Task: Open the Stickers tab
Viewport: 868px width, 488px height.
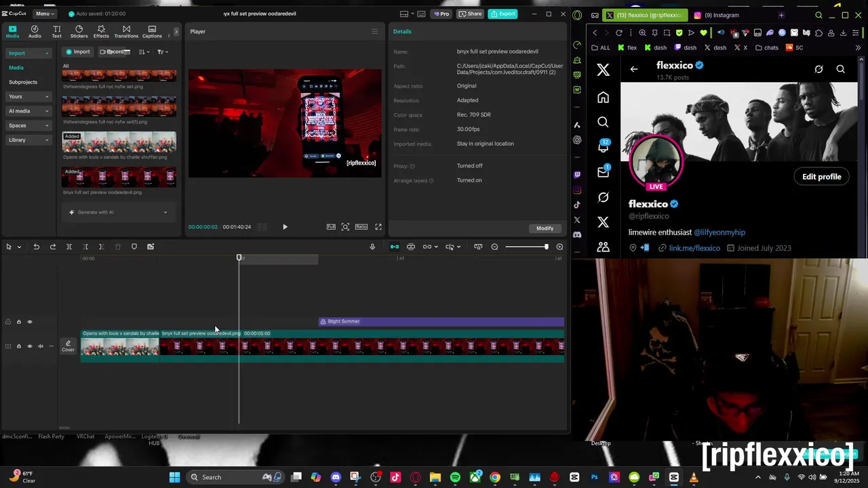Action: click(x=79, y=32)
